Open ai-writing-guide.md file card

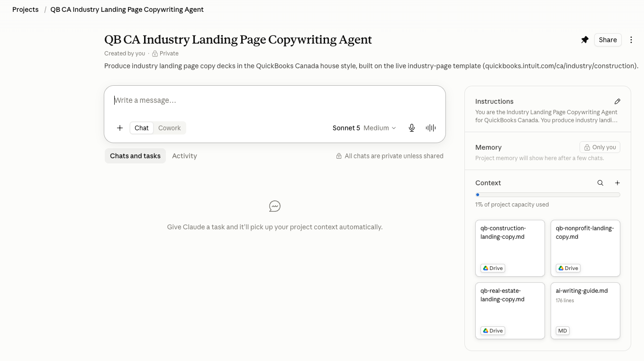(x=585, y=311)
